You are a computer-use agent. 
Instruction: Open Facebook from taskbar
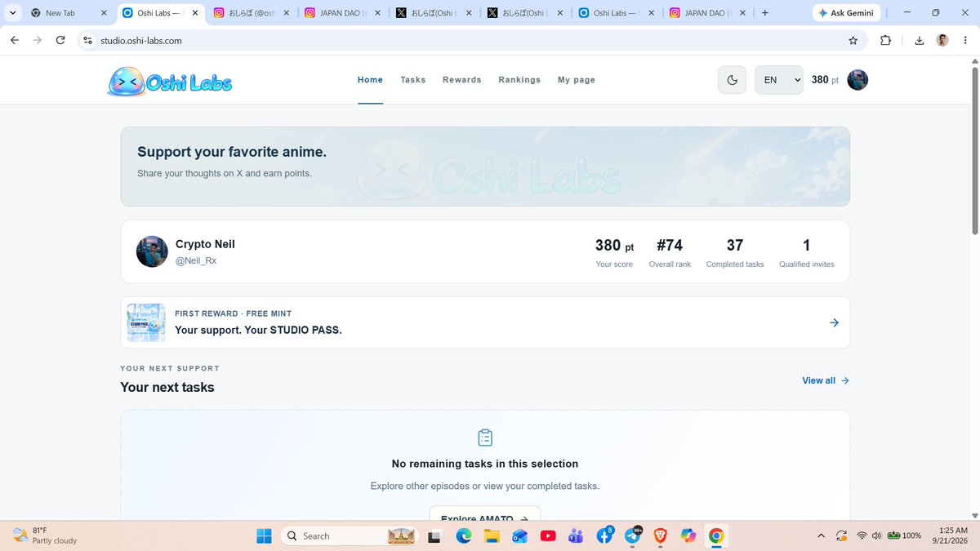coord(605,535)
